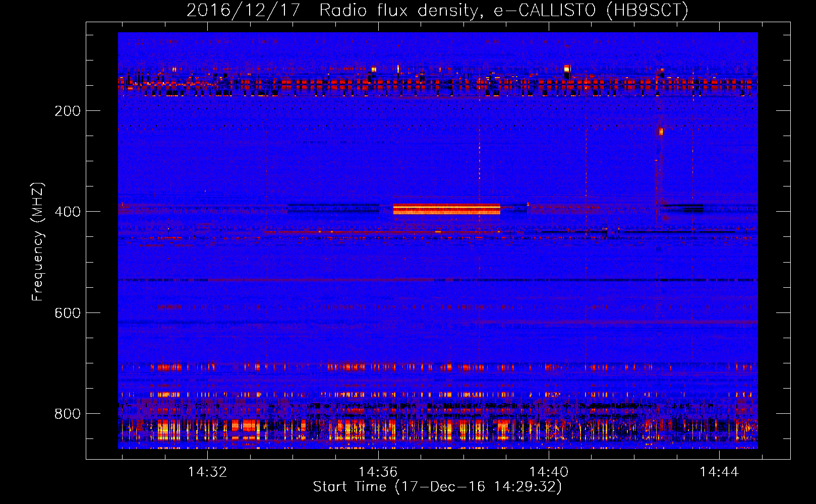Click the 14:36 time tick label
Screen dimensions: 816x504
point(378,472)
